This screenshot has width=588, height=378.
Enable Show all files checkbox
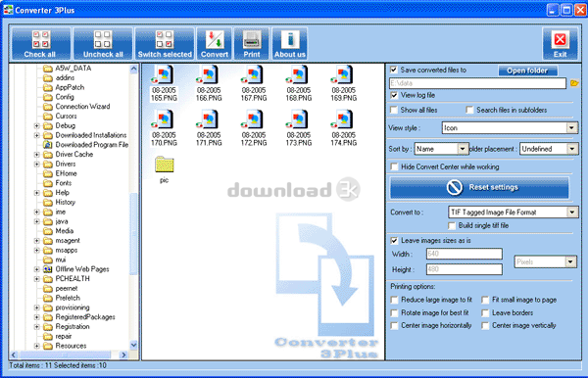click(x=394, y=110)
